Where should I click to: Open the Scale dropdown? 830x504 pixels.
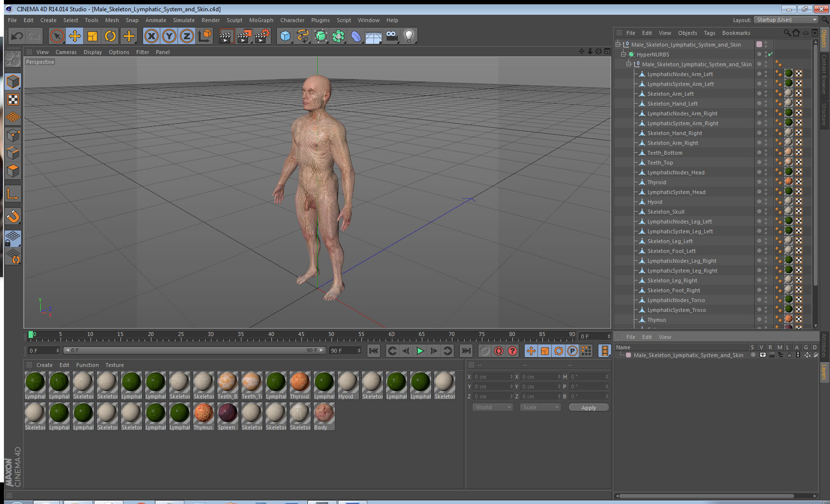click(x=540, y=407)
